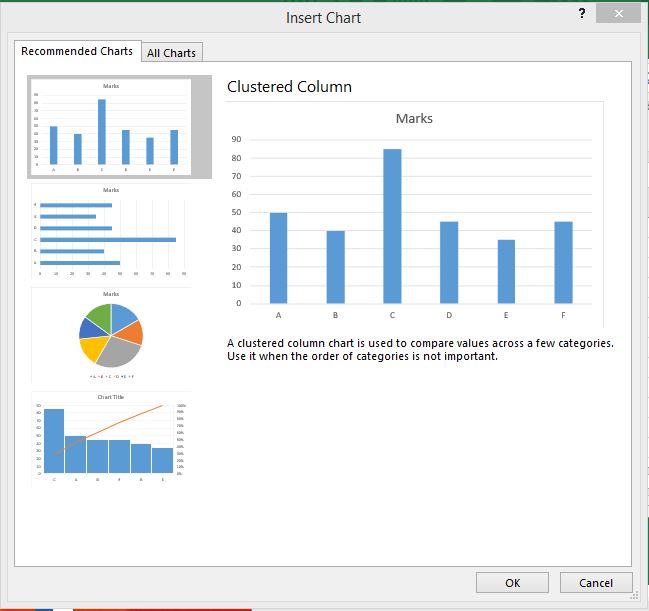Dismiss the dialog with the Cancel button

click(596, 583)
